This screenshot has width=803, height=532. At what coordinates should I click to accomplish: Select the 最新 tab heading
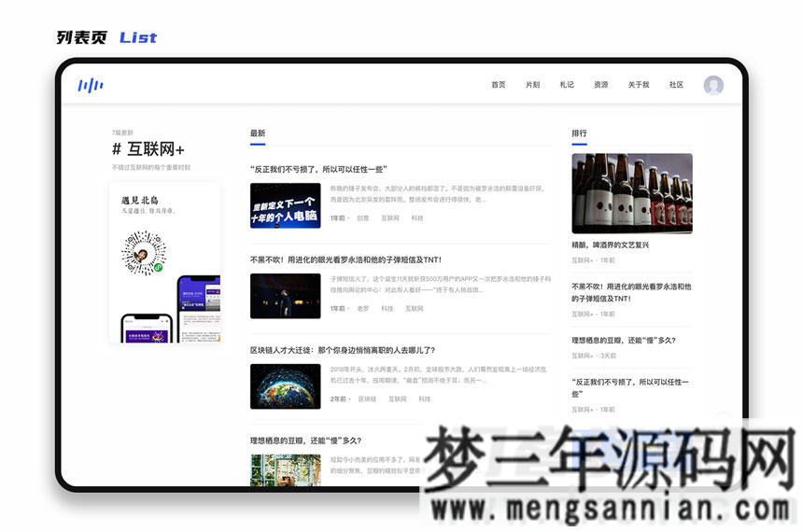tap(258, 133)
